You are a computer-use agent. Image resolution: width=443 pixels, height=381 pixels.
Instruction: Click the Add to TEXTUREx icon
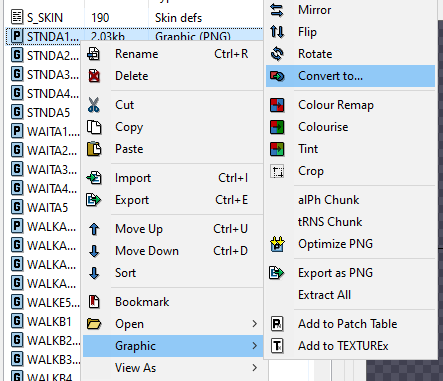coord(277,346)
